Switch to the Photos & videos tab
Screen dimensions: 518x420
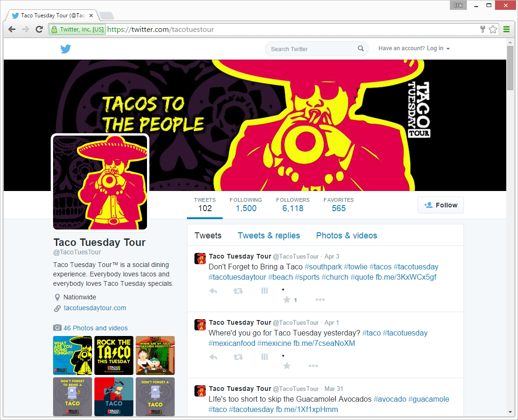click(347, 236)
